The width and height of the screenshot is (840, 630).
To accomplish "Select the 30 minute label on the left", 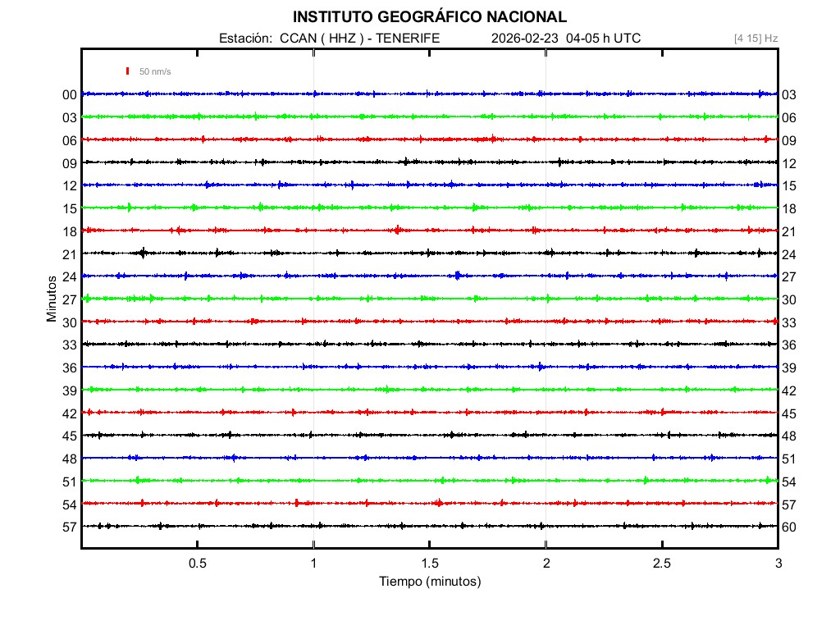I will click(x=68, y=322).
